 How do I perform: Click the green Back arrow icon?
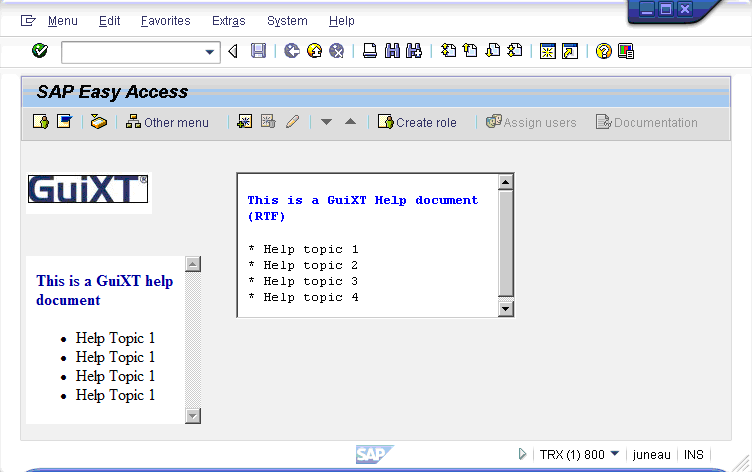(x=292, y=51)
